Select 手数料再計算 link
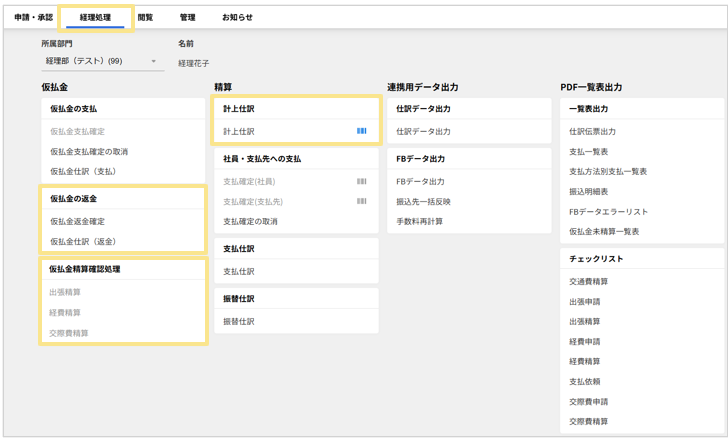 point(419,221)
